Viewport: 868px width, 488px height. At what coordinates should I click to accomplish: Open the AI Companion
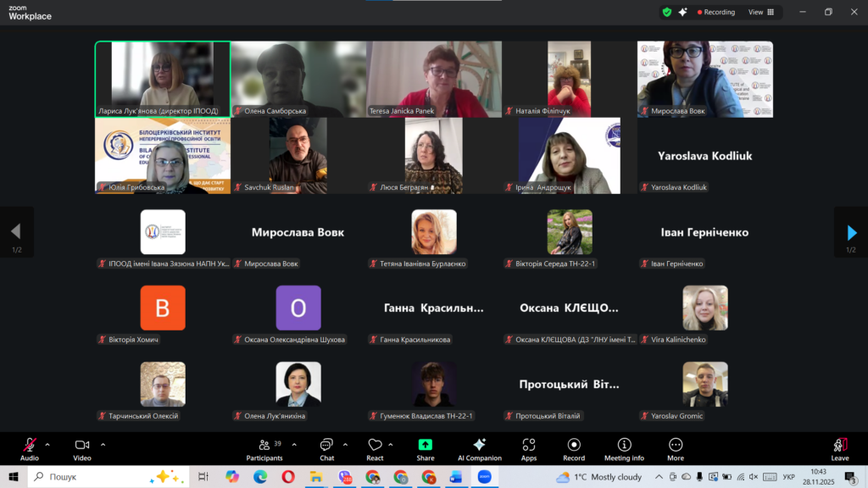[x=479, y=448]
